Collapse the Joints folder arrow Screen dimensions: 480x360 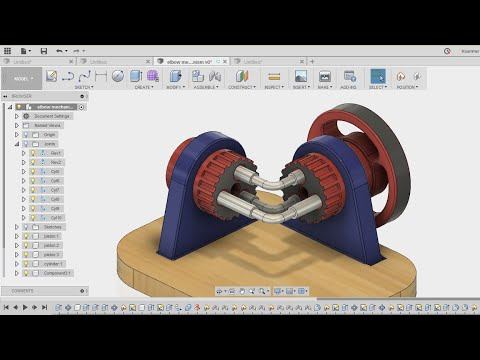coord(17,144)
